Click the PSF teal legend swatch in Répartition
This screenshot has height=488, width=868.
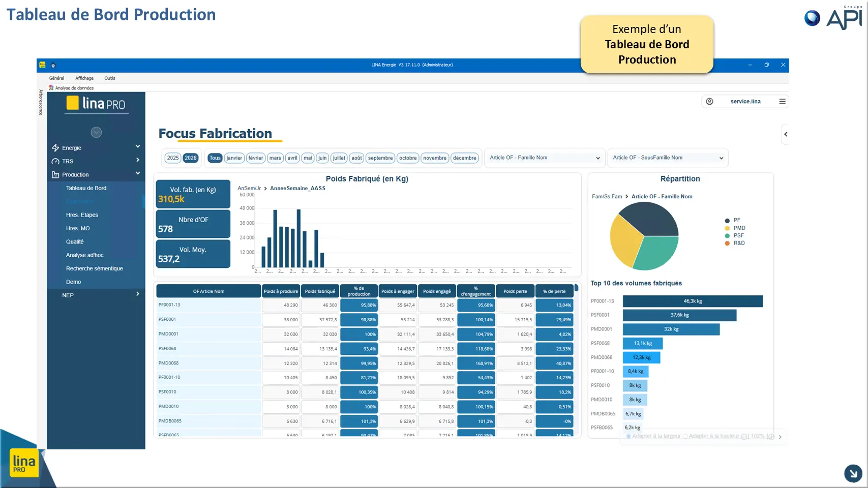pyautogui.click(x=727, y=235)
